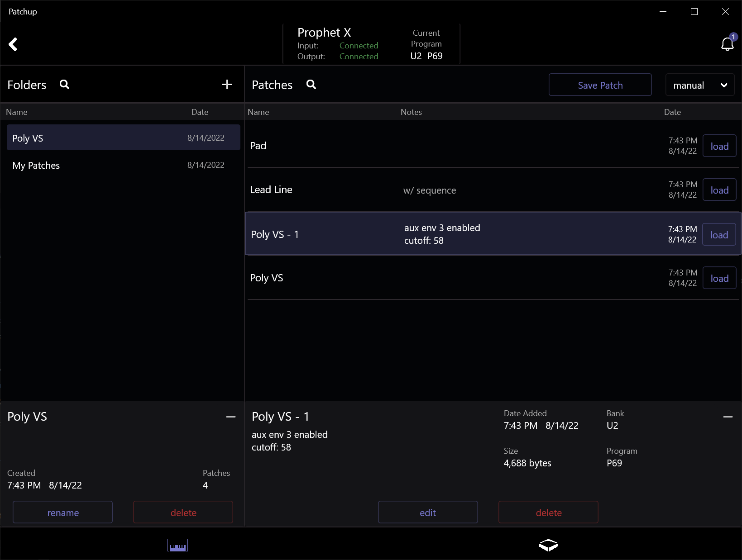Click the Save Patch button
Viewport: 742px width, 560px height.
pos(600,85)
